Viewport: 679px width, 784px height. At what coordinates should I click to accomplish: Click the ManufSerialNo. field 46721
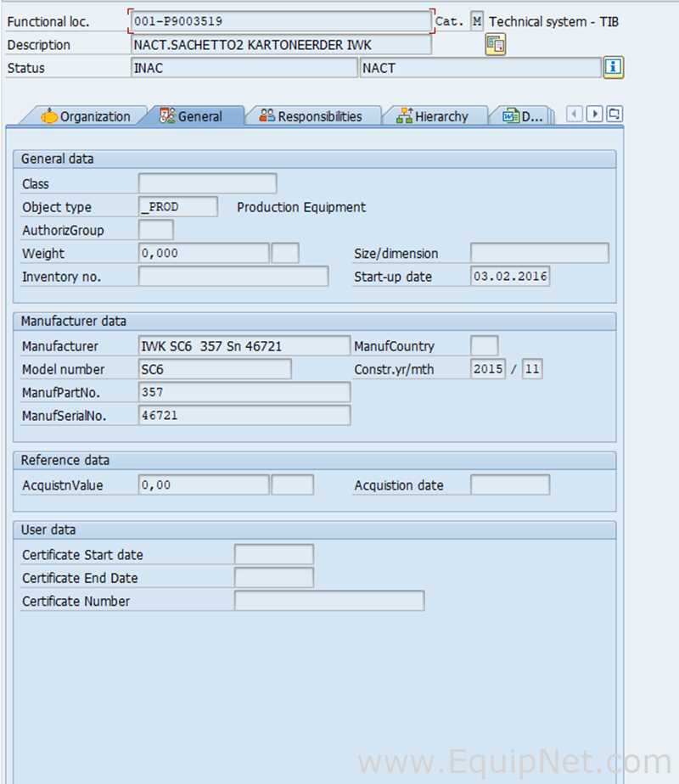click(x=244, y=415)
